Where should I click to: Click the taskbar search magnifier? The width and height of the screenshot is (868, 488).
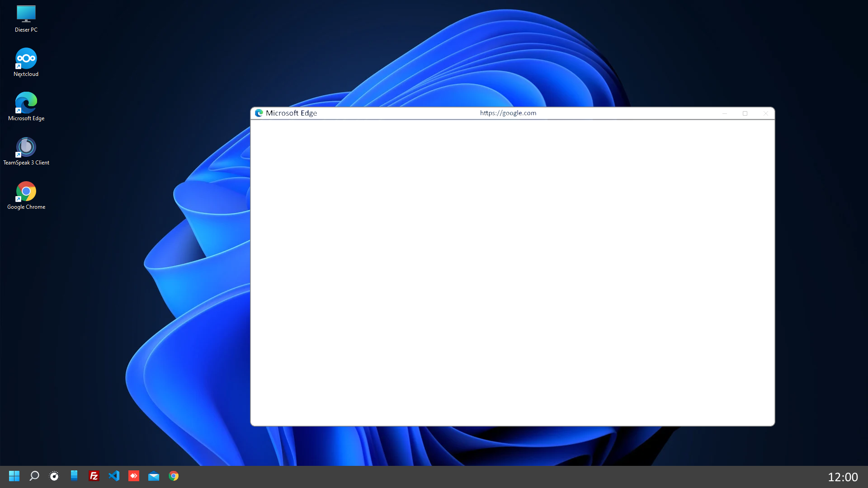coord(34,476)
